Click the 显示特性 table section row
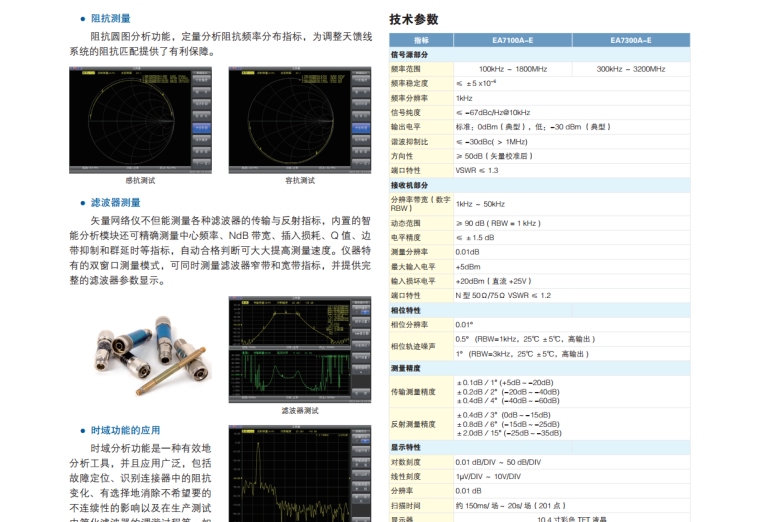This screenshot has height=522, width=760. click(x=406, y=447)
